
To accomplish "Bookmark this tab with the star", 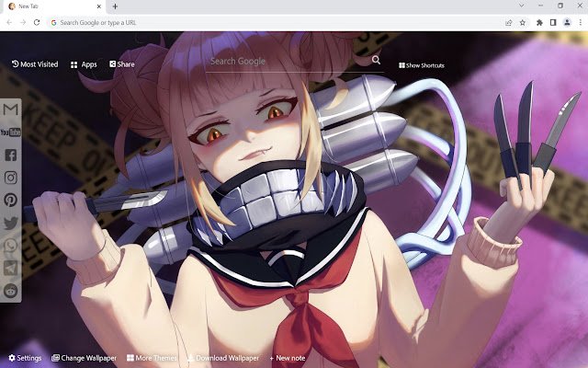I will (x=523, y=22).
